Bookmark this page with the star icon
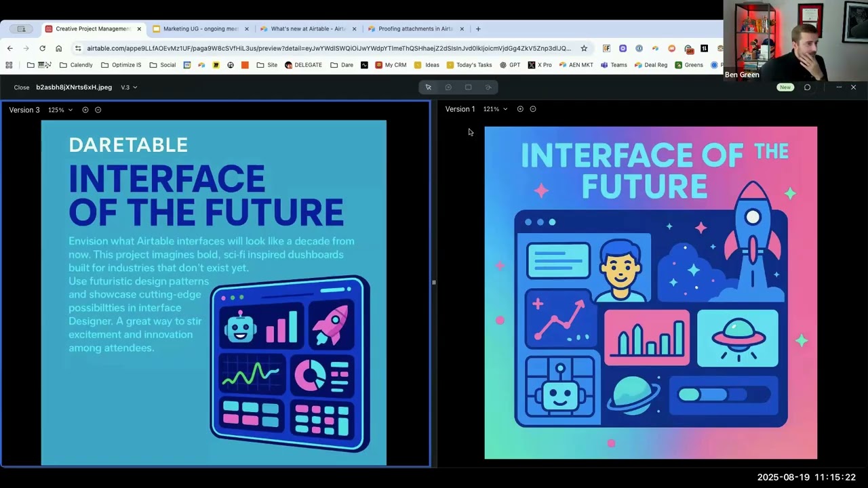868x488 pixels. pos(584,48)
